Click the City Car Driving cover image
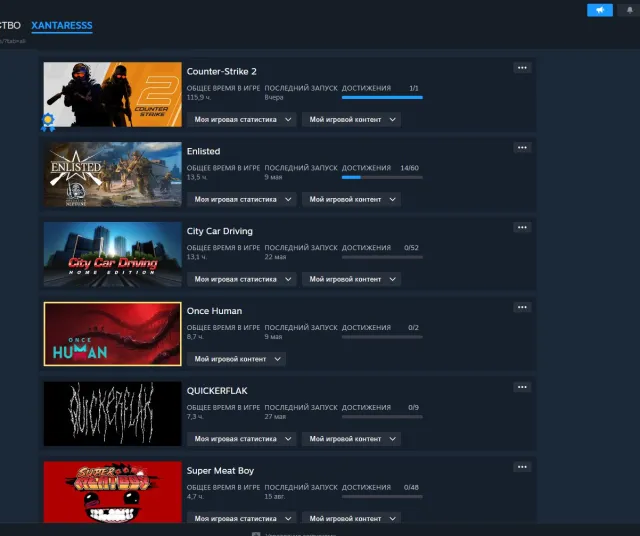 (113, 254)
